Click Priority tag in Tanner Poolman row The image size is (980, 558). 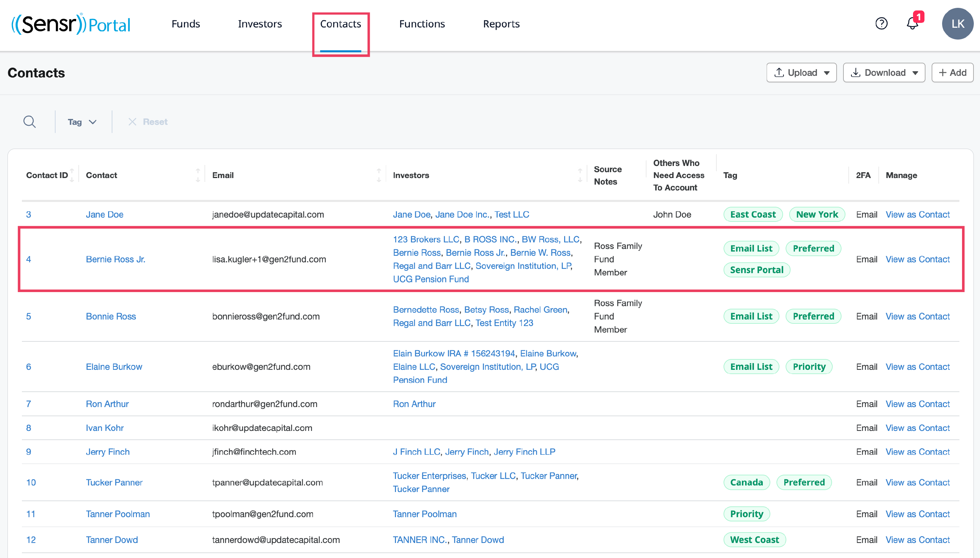[746, 514]
